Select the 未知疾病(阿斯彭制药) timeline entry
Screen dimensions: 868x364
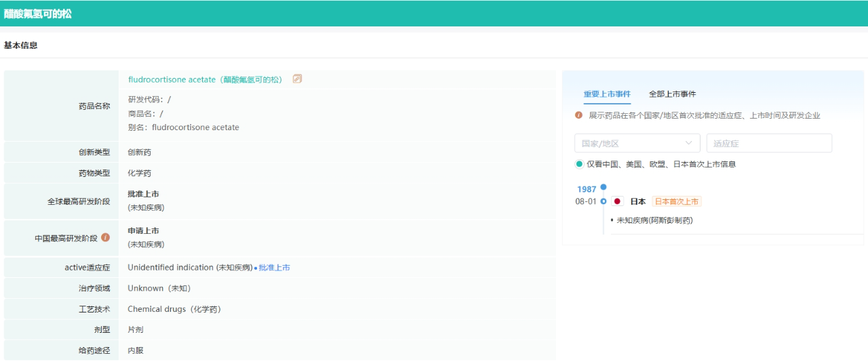654,220
